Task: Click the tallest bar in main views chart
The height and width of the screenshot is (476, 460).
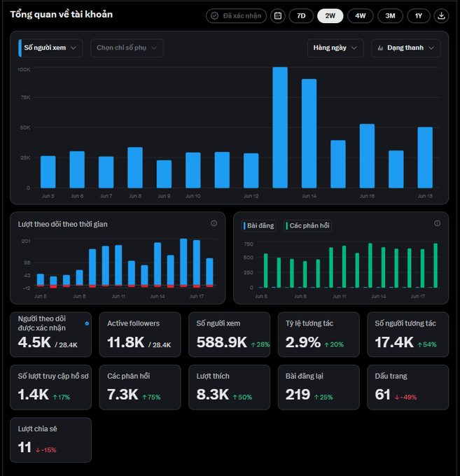Action: coord(280,127)
